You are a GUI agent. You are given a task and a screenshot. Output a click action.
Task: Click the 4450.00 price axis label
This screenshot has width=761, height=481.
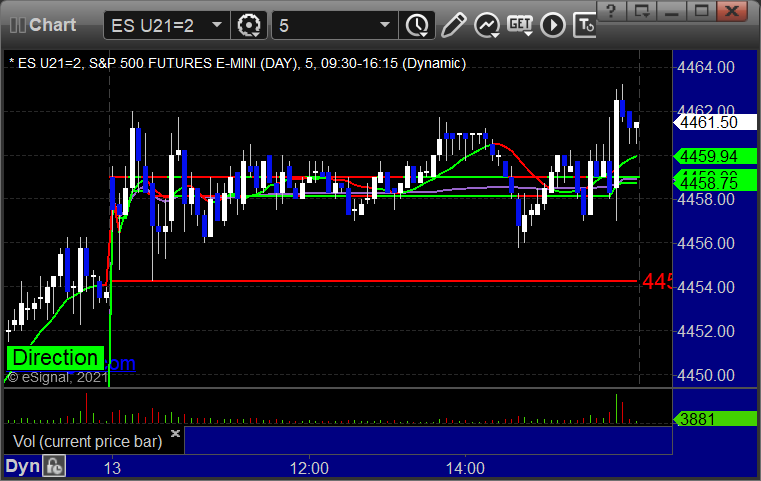tap(706, 375)
